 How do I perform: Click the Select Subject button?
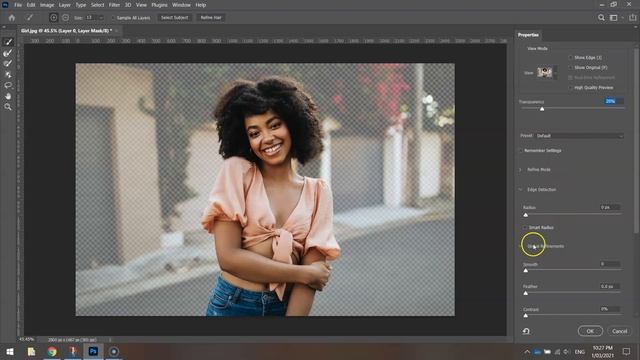tap(175, 18)
